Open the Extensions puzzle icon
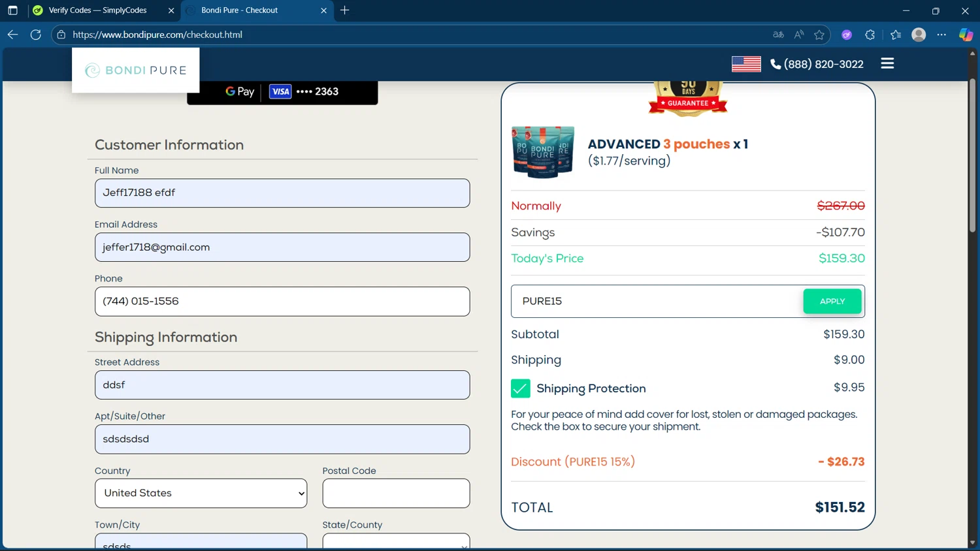The width and height of the screenshot is (980, 551). click(x=870, y=35)
